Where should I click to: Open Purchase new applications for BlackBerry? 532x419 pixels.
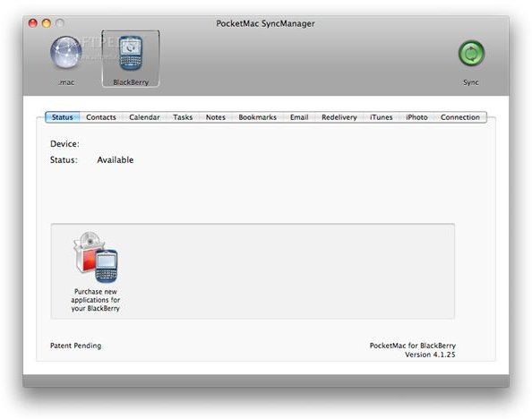95,271
